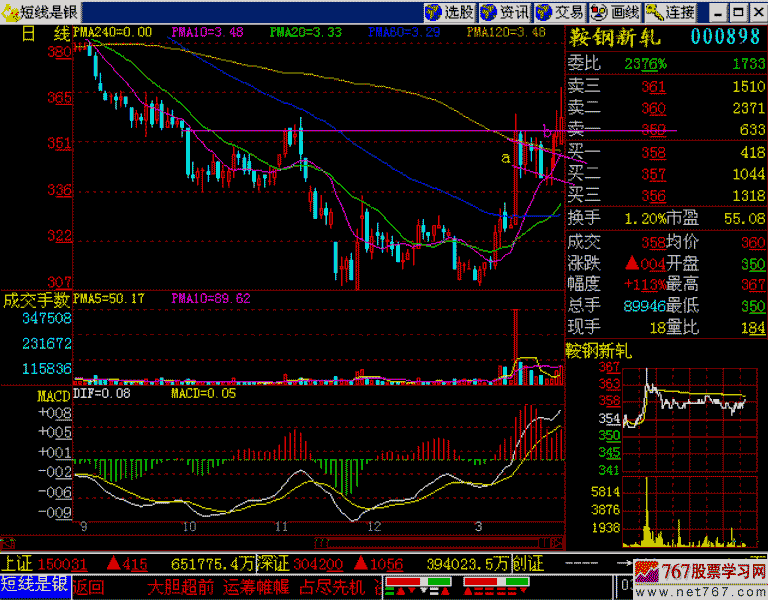This screenshot has height=600, width=768.
Task: Select the 画线 line drawing tool
Action: tap(614, 12)
